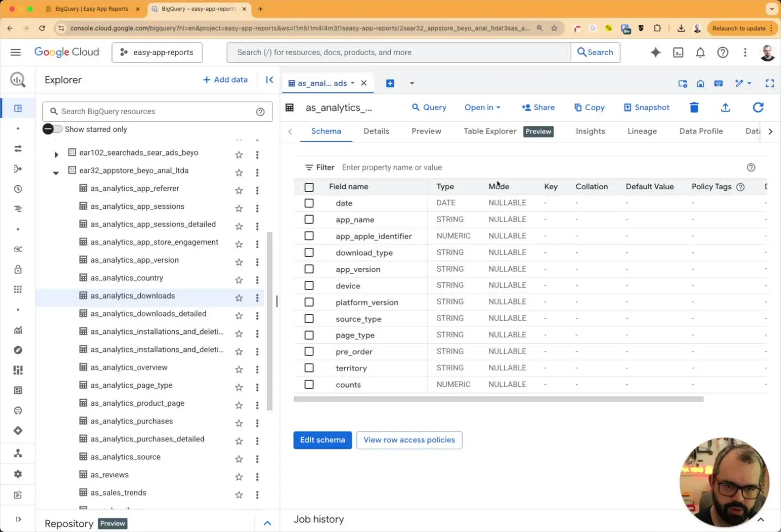The image size is (781, 532).
Task: Click BigQuery Studio icon in left rail
Action: [18, 108]
